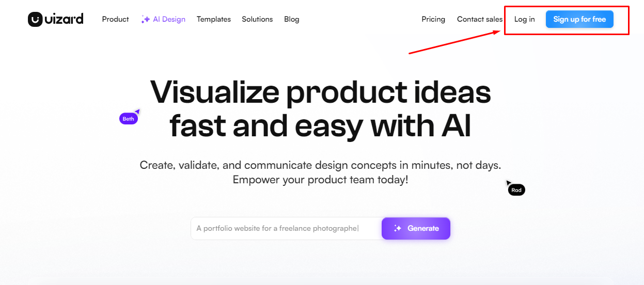The width and height of the screenshot is (644, 285).
Task: Open the Templates menu item
Action: [x=214, y=19]
